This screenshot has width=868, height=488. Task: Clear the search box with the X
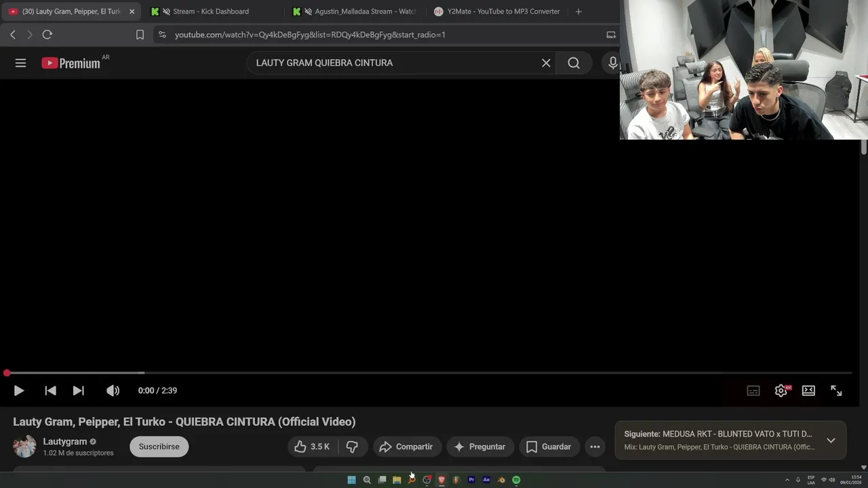pyautogui.click(x=546, y=63)
